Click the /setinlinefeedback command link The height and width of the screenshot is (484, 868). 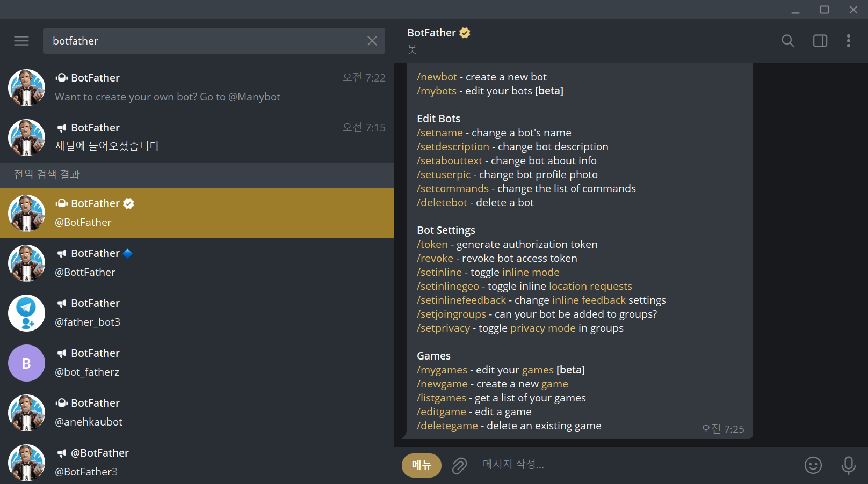tap(461, 300)
